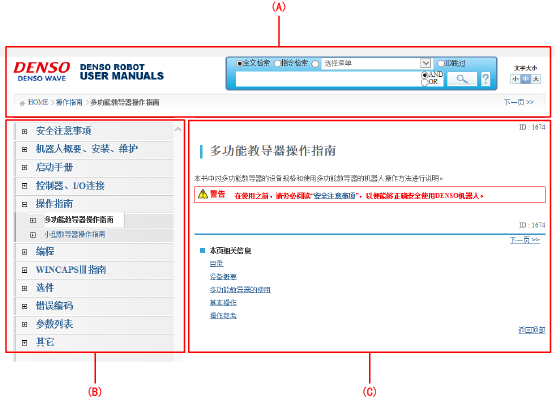Expand WINCAPSIII指南 tree node
The width and height of the screenshot is (556, 398).
pos(24,270)
